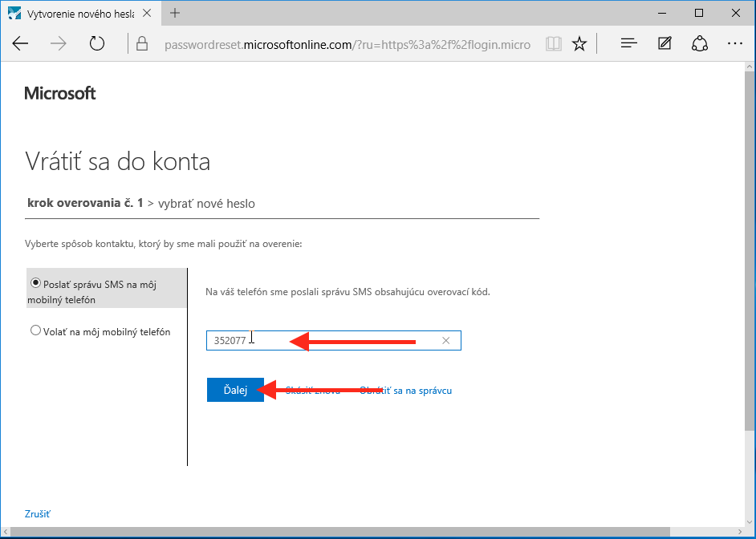The height and width of the screenshot is (539, 756).
Task: Open a new browser tab
Action: tap(175, 14)
